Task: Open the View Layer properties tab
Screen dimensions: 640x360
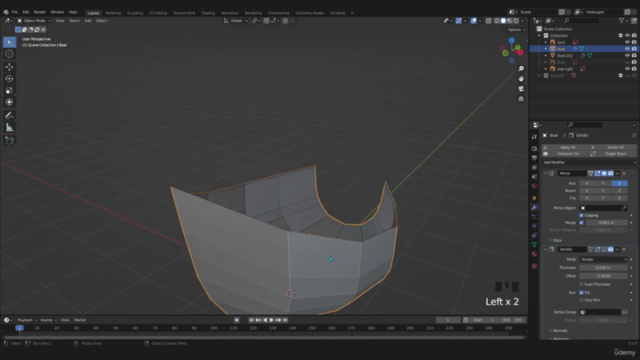Action: click(x=534, y=167)
